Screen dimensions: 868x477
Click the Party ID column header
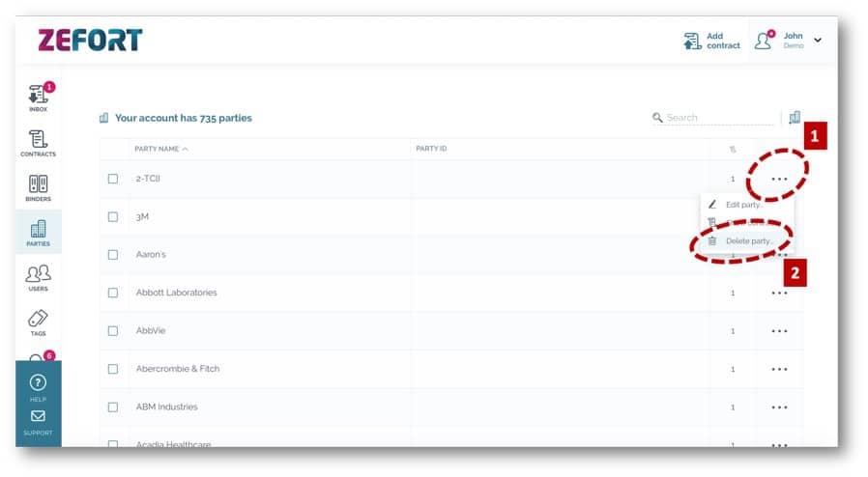coord(431,149)
